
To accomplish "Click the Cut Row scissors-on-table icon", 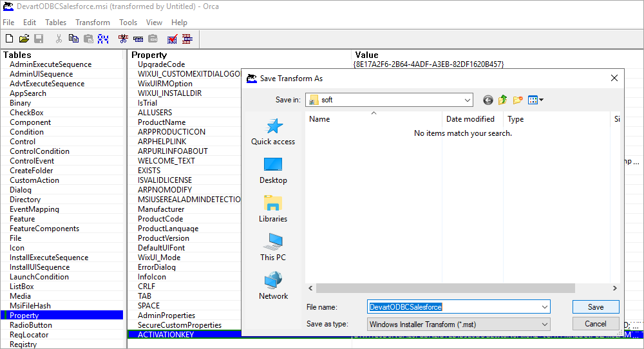I will (123, 39).
